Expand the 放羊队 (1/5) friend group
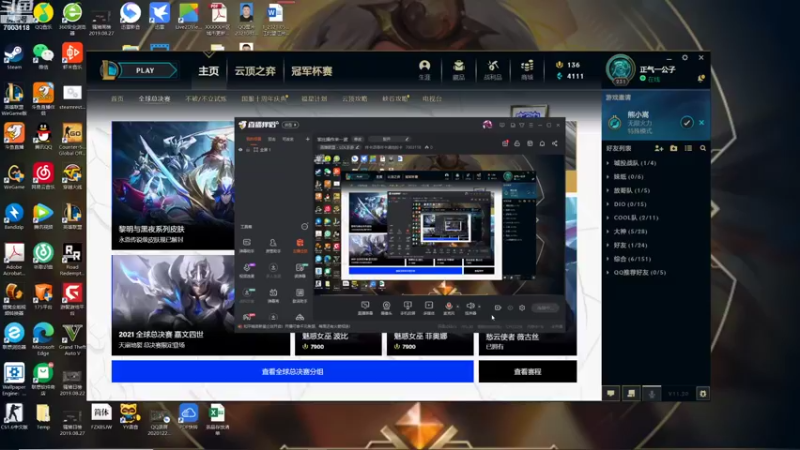 (x=628, y=190)
